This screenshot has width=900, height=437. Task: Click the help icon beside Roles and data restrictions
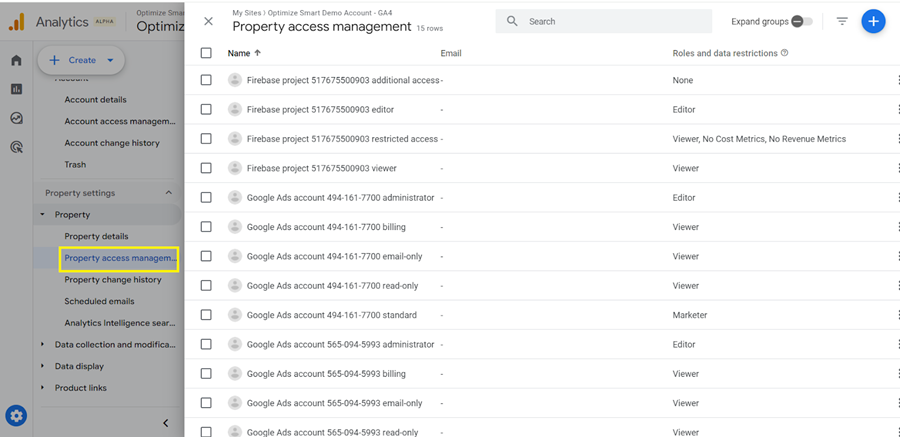785,53
